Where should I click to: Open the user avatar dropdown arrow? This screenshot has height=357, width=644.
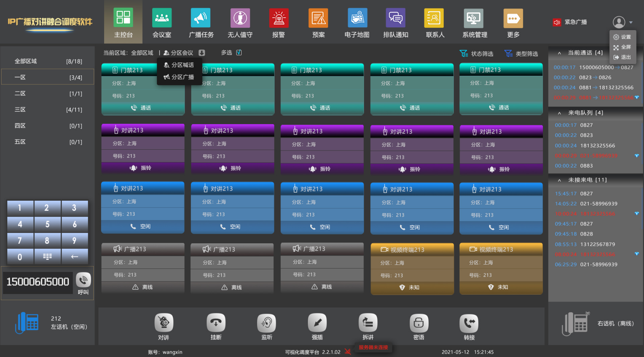point(631,22)
